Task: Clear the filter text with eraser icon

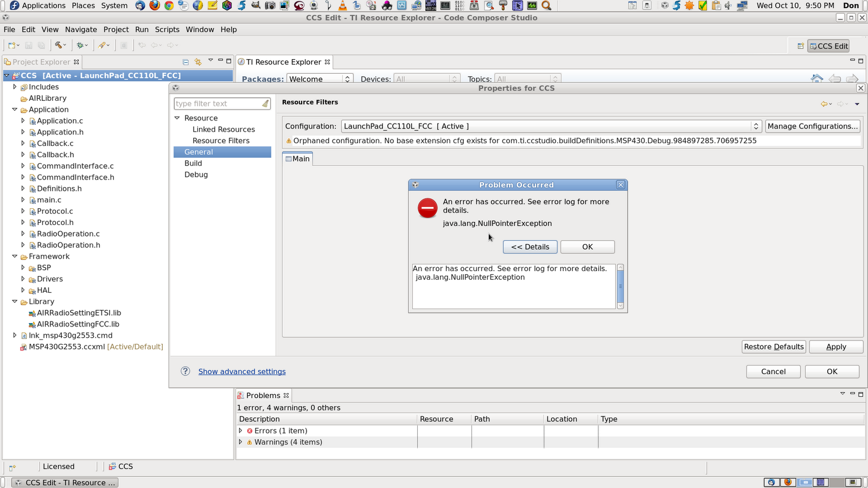Action: click(x=265, y=104)
